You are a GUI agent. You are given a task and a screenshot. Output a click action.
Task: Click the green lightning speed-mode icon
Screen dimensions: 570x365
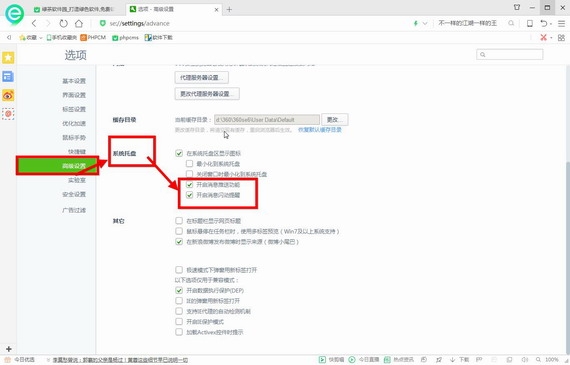coord(416,23)
